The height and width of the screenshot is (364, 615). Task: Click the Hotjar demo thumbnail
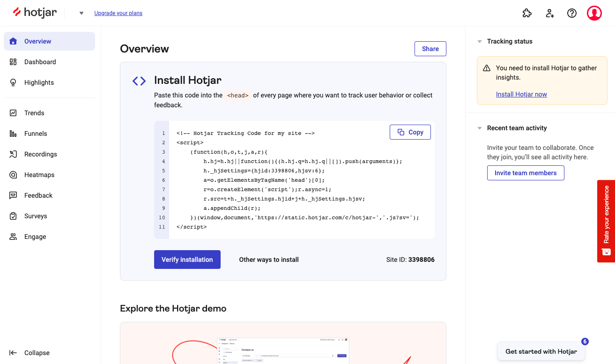click(x=283, y=343)
